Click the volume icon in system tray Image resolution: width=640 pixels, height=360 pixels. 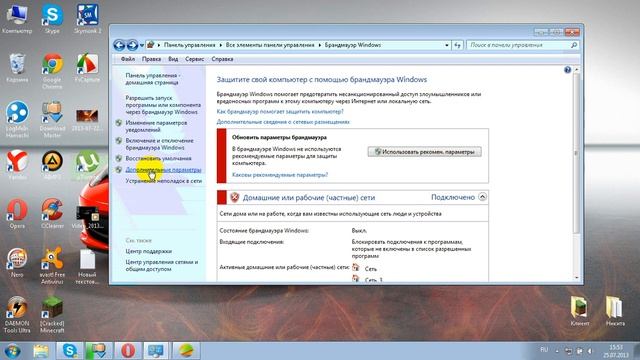pos(590,351)
